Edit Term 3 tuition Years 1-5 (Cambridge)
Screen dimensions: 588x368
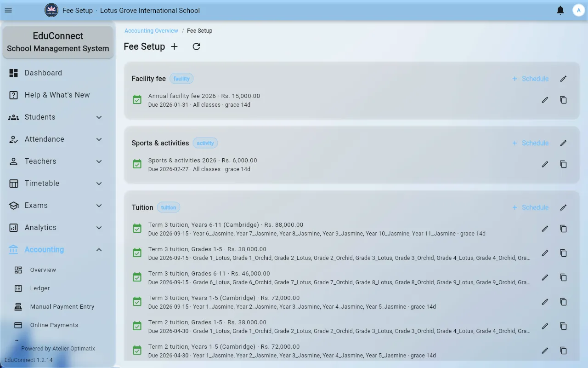(545, 302)
